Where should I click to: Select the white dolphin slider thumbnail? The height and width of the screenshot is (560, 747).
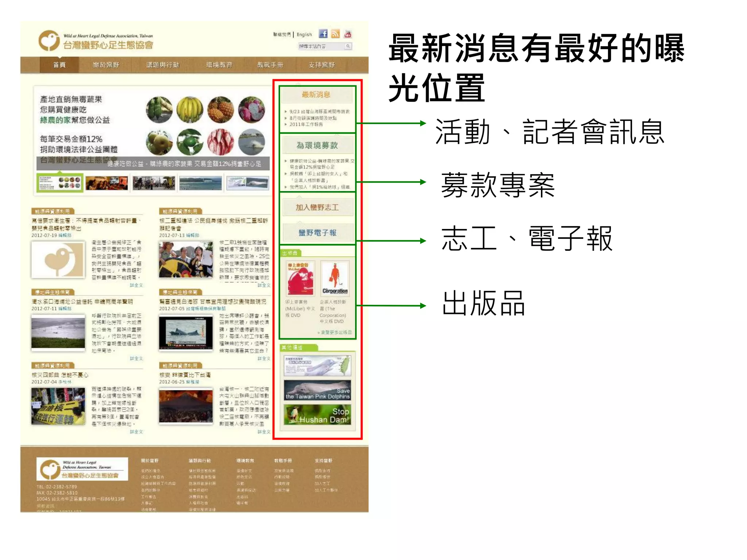248,183
